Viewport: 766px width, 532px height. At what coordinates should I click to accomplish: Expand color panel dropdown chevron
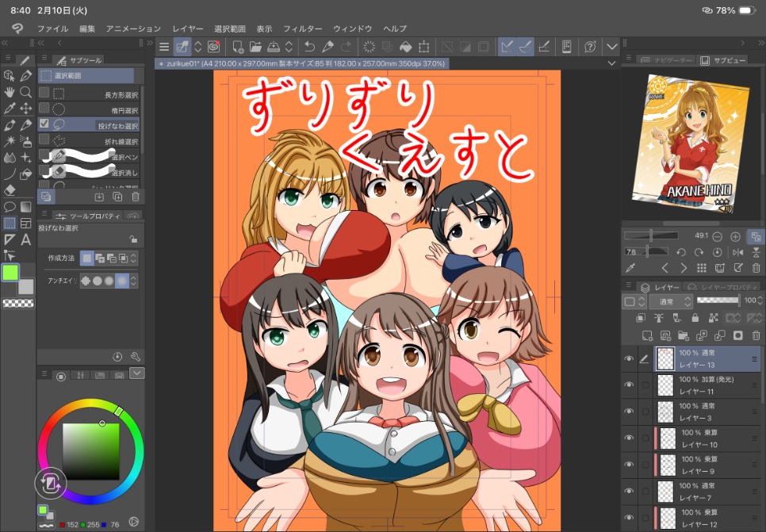[x=136, y=373]
